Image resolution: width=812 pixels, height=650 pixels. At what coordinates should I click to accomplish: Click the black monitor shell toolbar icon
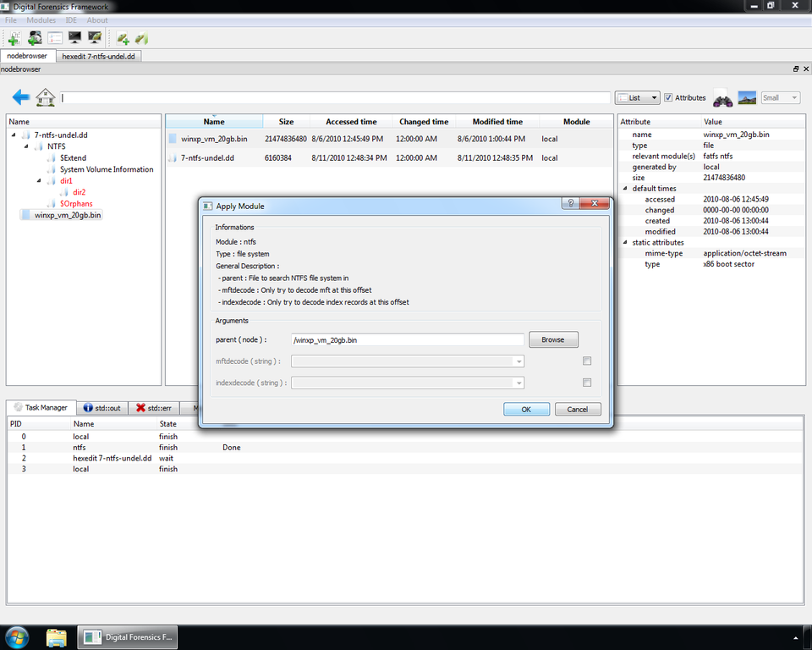[x=75, y=38]
